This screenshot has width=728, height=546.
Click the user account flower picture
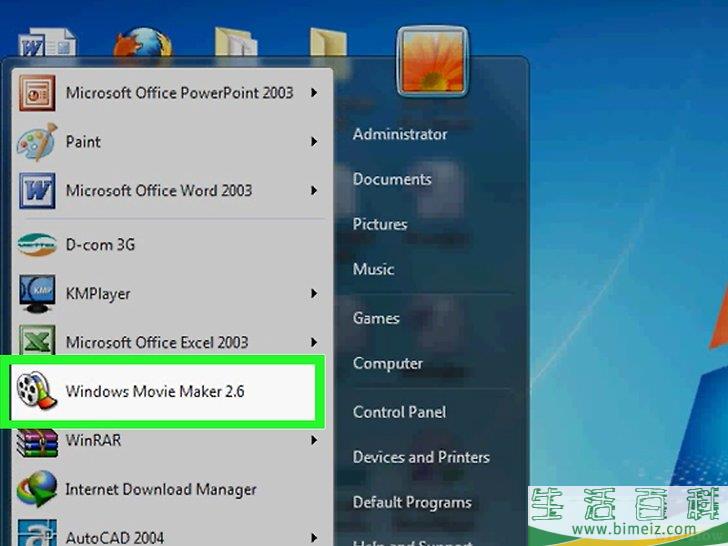click(433, 61)
